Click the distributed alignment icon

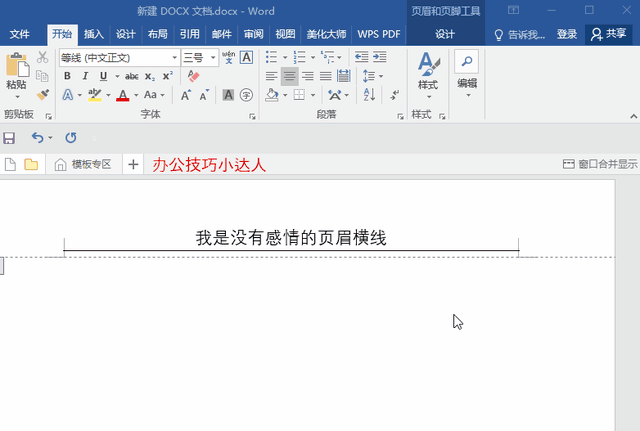344,76
